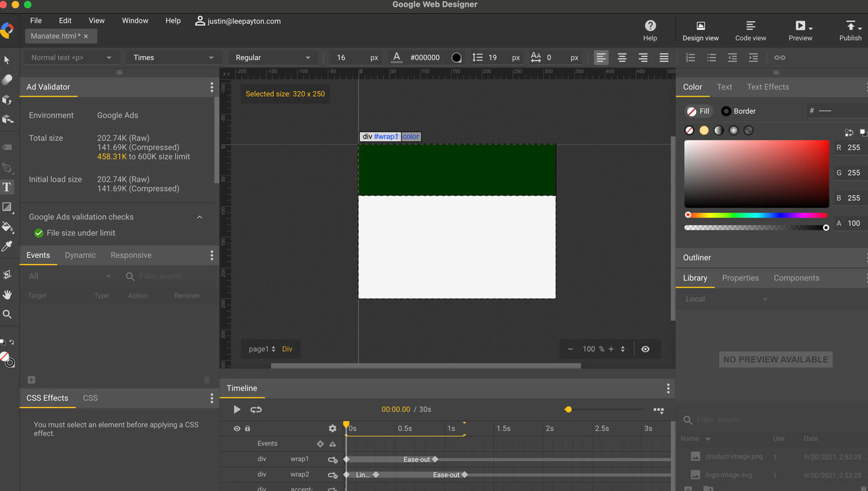Select the Zoom magnifier tool
Image resolution: width=868 pixels, height=491 pixels.
click(x=7, y=314)
